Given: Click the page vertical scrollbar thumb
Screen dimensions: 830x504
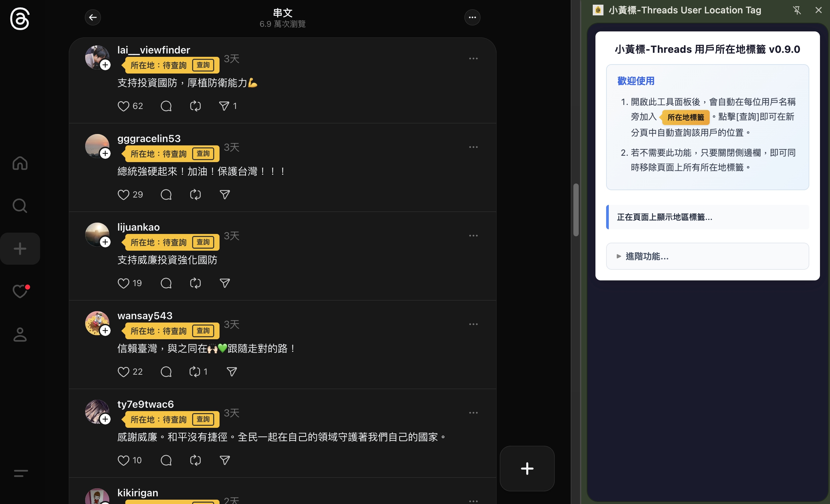Looking at the screenshot, I should [x=576, y=210].
